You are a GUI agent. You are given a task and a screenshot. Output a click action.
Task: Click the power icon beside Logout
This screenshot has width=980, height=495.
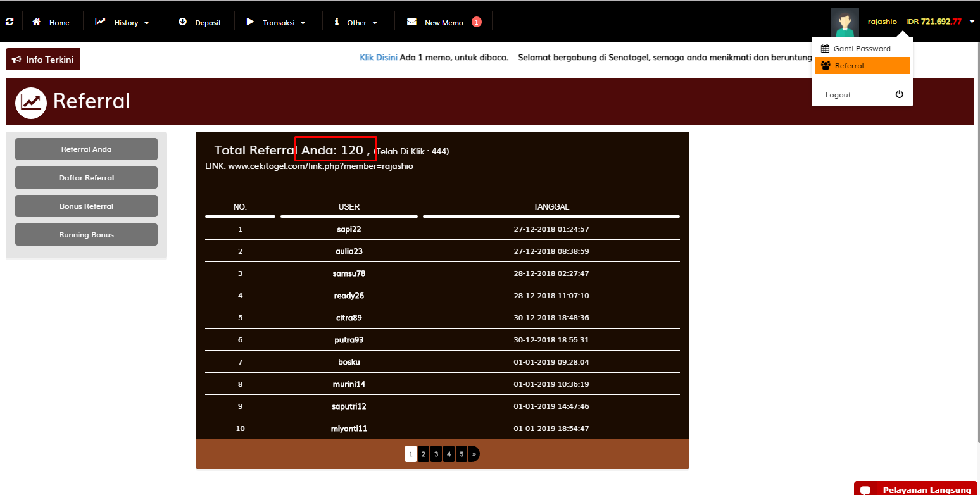click(899, 94)
